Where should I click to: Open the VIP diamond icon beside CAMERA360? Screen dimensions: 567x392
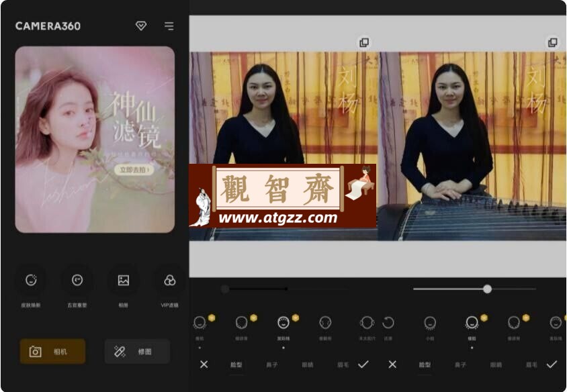point(141,26)
